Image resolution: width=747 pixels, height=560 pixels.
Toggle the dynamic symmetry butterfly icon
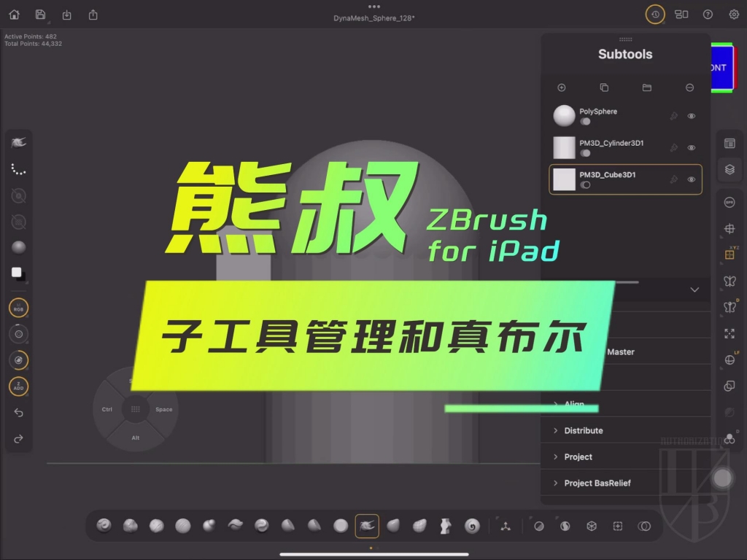pos(729,307)
